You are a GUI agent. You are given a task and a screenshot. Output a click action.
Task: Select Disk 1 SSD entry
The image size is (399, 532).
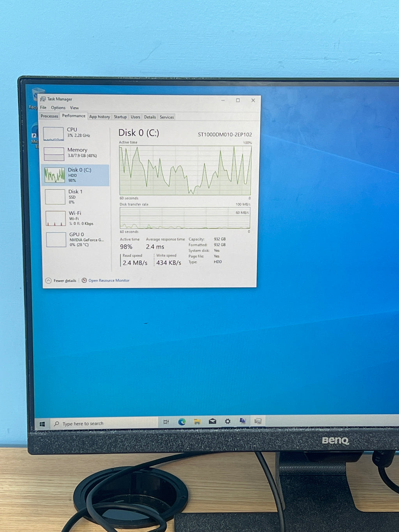75,196
